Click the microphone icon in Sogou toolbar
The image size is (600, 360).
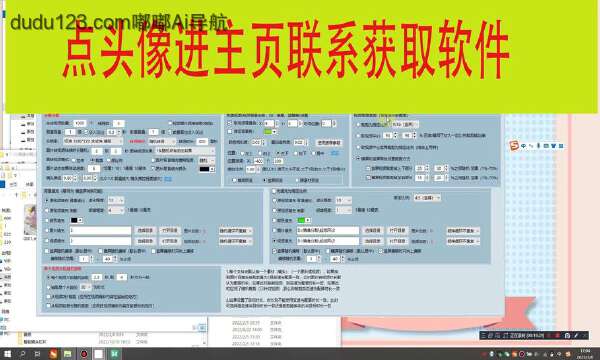(x=538, y=146)
